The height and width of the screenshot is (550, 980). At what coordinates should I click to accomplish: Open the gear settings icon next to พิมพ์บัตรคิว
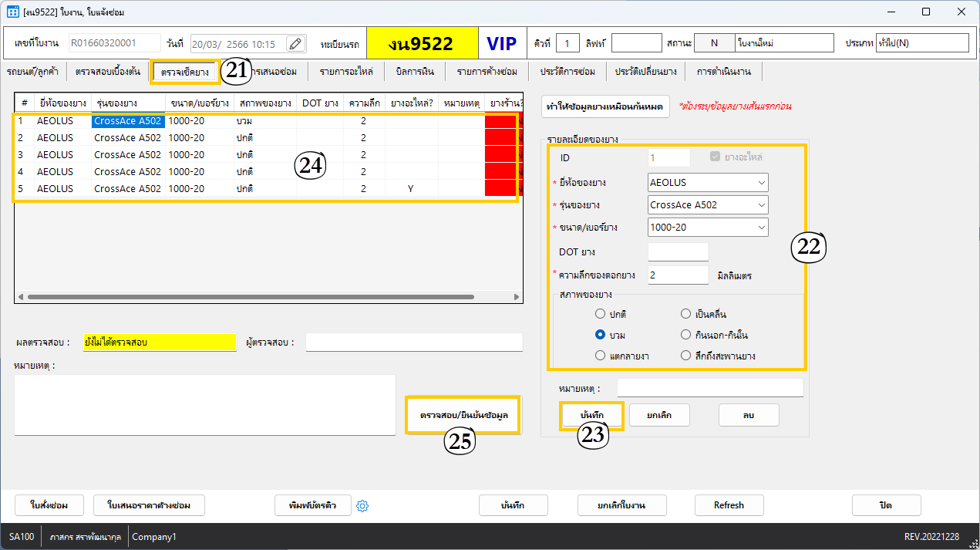(363, 506)
